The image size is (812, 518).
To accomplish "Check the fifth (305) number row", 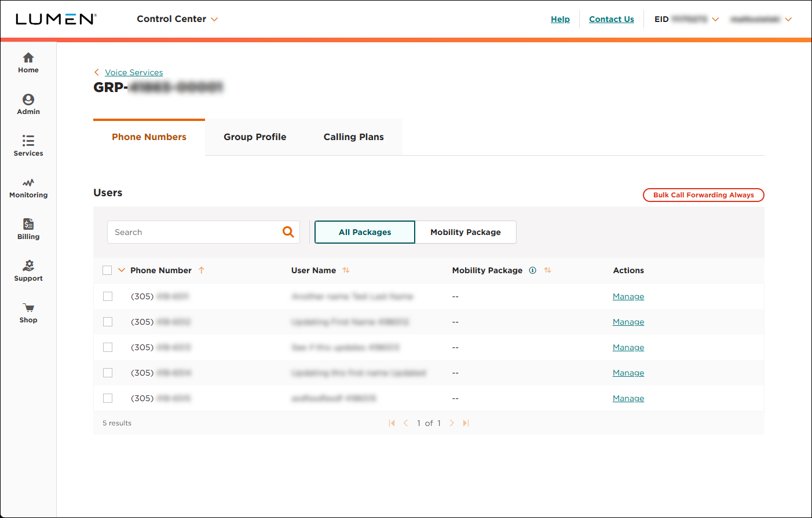I will [108, 398].
